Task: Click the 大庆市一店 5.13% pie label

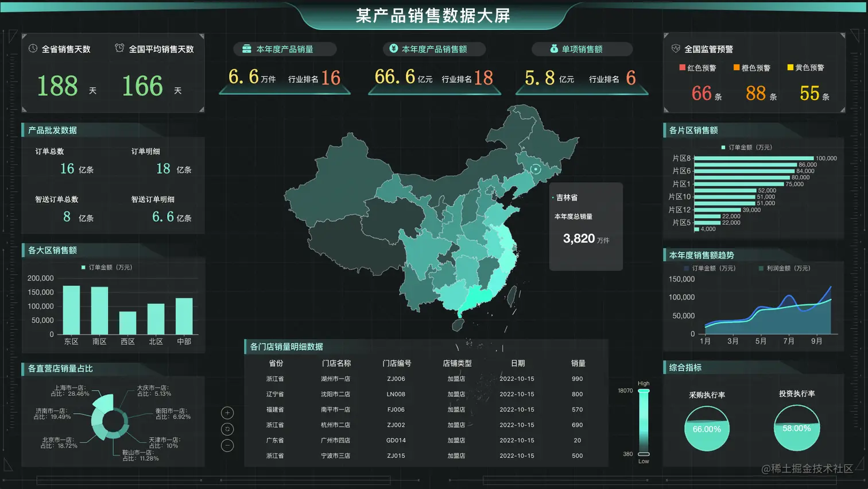Action: (x=154, y=391)
